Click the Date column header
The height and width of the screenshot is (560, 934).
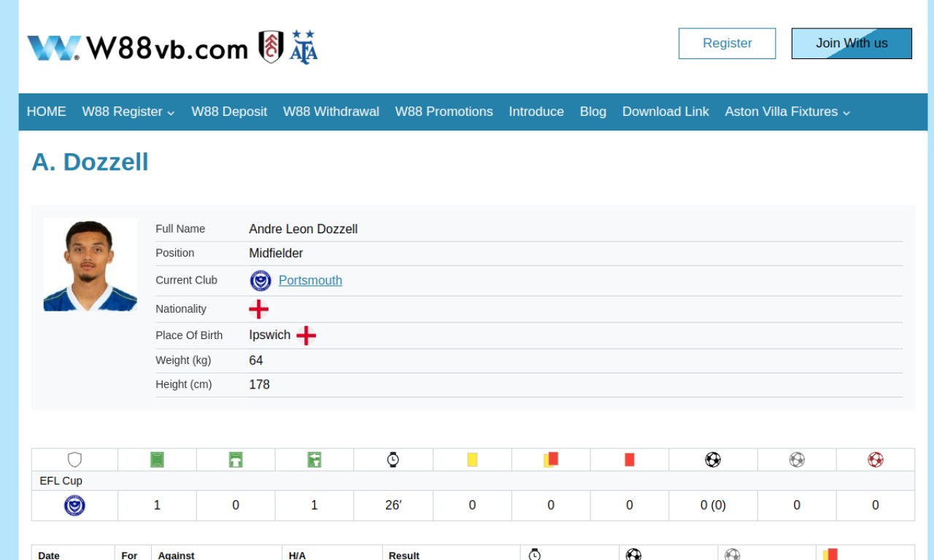click(49, 556)
